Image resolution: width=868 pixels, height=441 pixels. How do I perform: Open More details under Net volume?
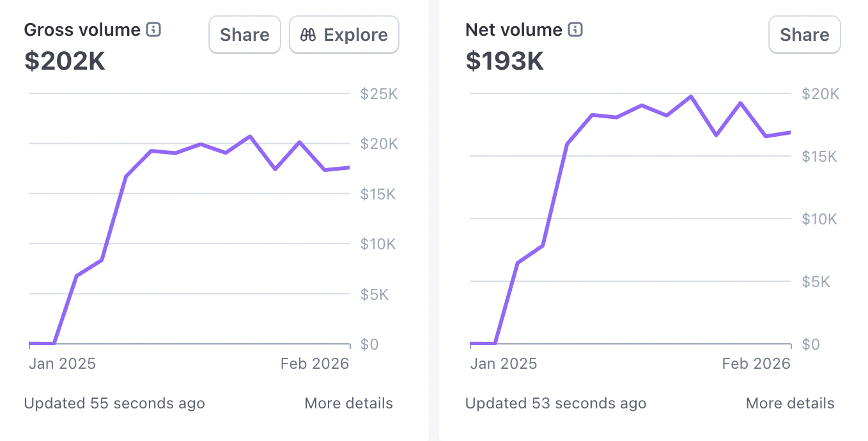790,403
